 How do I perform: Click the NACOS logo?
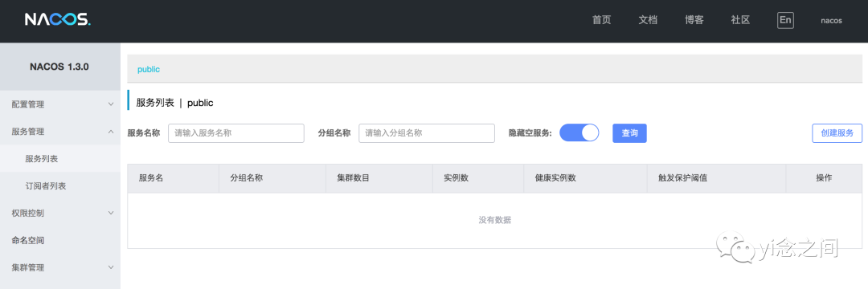coord(58,20)
